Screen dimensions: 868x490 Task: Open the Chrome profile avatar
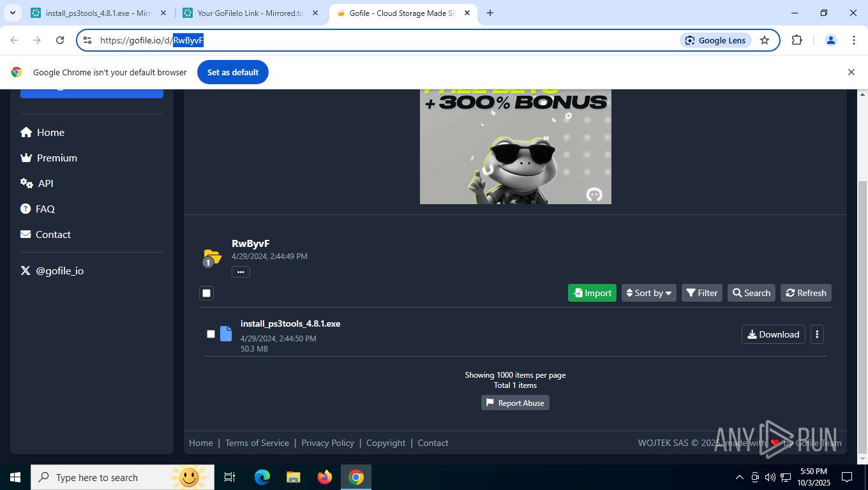tap(831, 40)
